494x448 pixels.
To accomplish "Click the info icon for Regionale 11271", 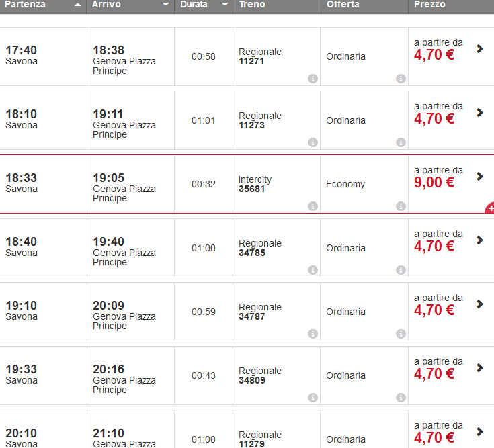I will pyautogui.click(x=313, y=79).
